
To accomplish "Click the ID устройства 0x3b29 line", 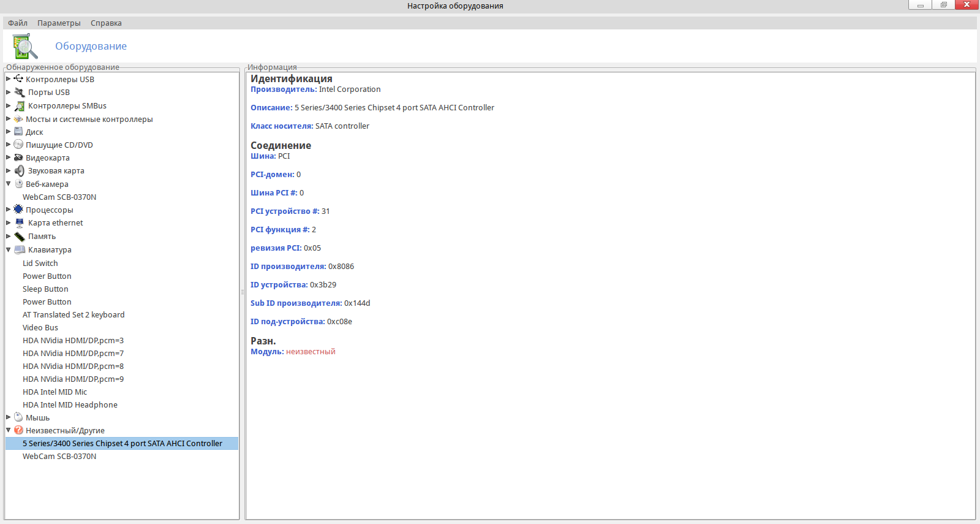I will pos(293,284).
